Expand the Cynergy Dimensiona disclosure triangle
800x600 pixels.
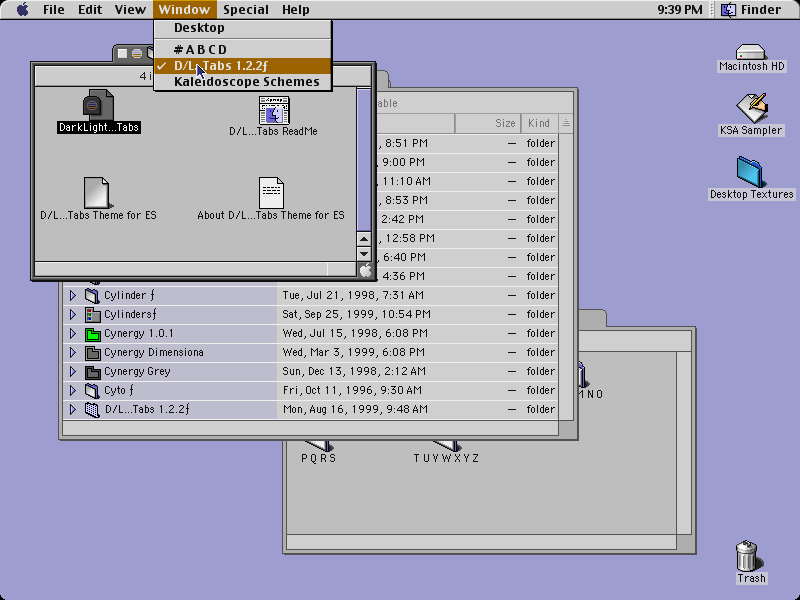coord(72,353)
